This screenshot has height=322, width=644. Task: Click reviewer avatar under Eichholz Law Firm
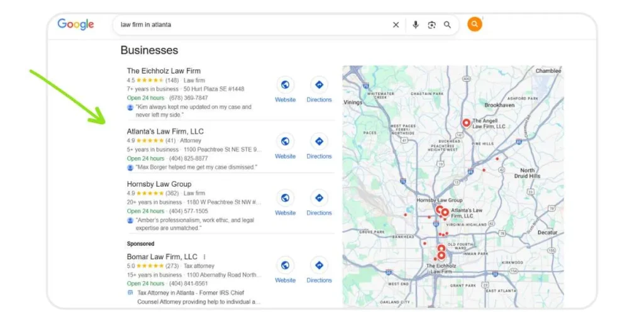coord(130,107)
